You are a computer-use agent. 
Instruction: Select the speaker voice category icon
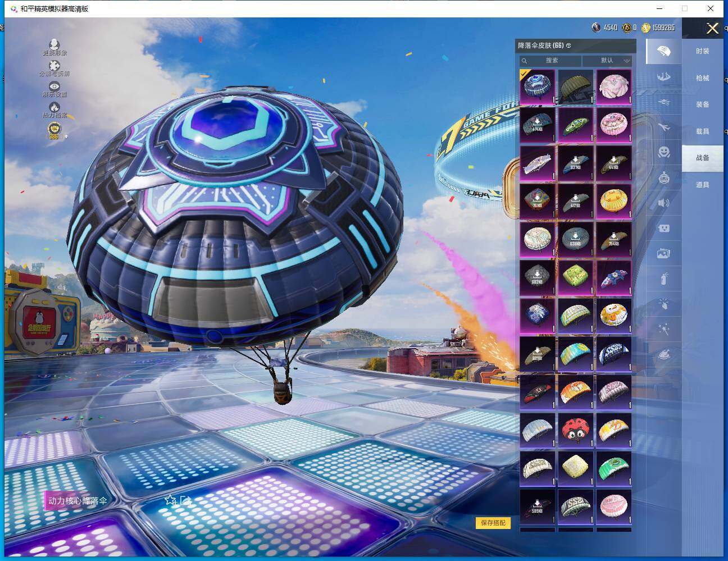[x=663, y=203]
